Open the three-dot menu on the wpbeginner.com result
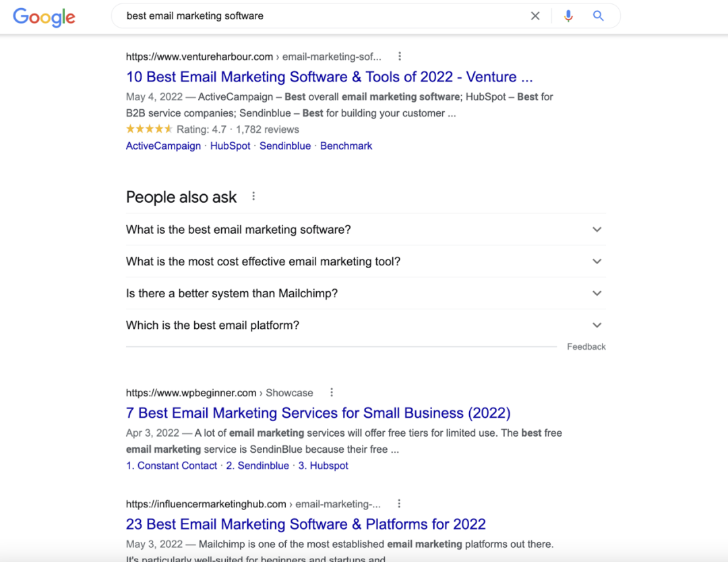The height and width of the screenshot is (562, 728). click(x=331, y=392)
